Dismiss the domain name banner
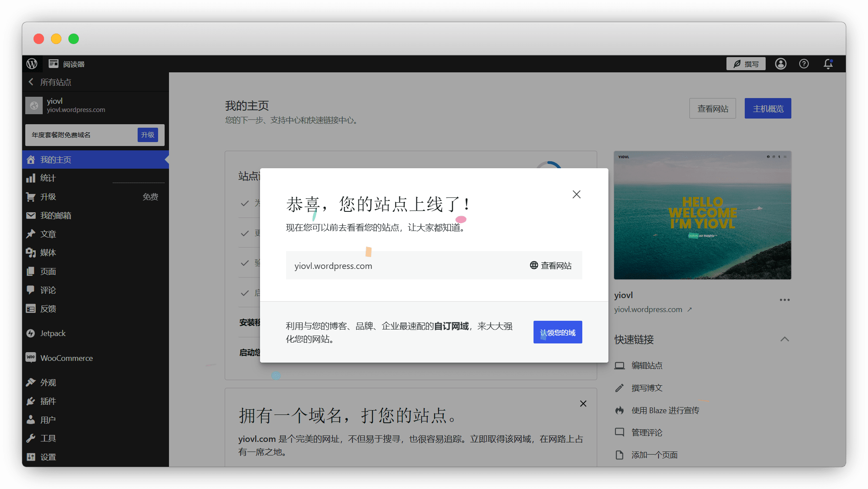This screenshot has height=489, width=868. point(583,404)
